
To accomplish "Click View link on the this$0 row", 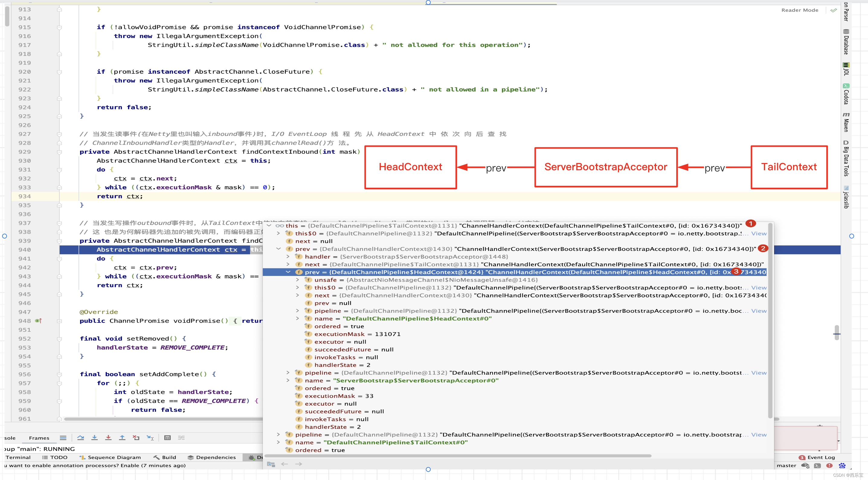I will click(758, 233).
